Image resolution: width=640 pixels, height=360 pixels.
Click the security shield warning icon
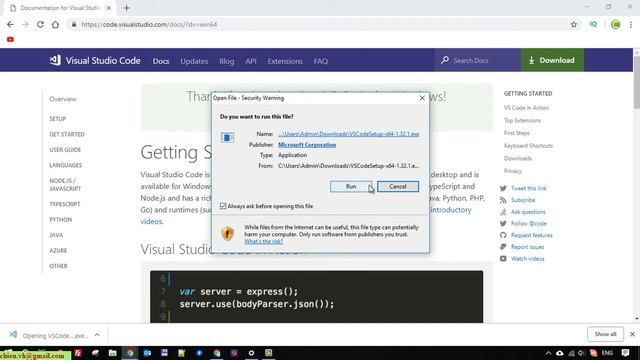(x=227, y=233)
